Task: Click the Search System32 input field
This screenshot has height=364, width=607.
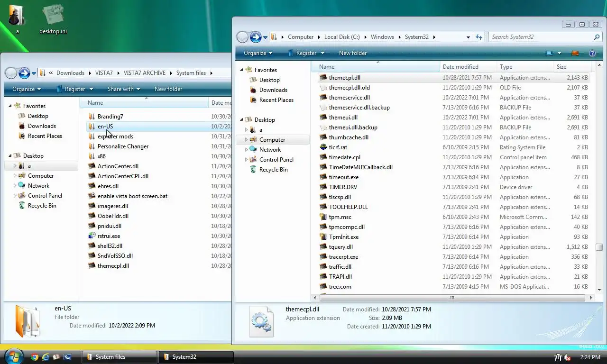Action: click(x=541, y=37)
